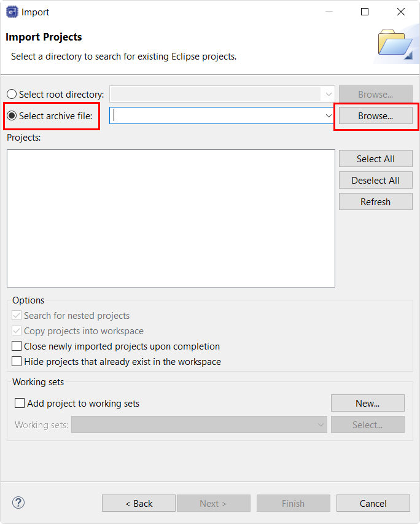Click the Deselect All button
The height and width of the screenshot is (524, 420).
pos(376,180)
